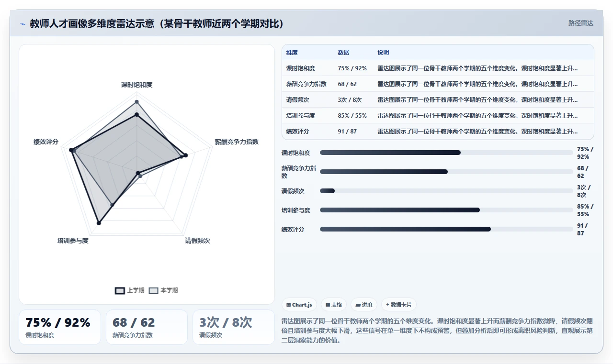
Task: Click the 培训参与度 radar axis label
Action: [73, 241]
